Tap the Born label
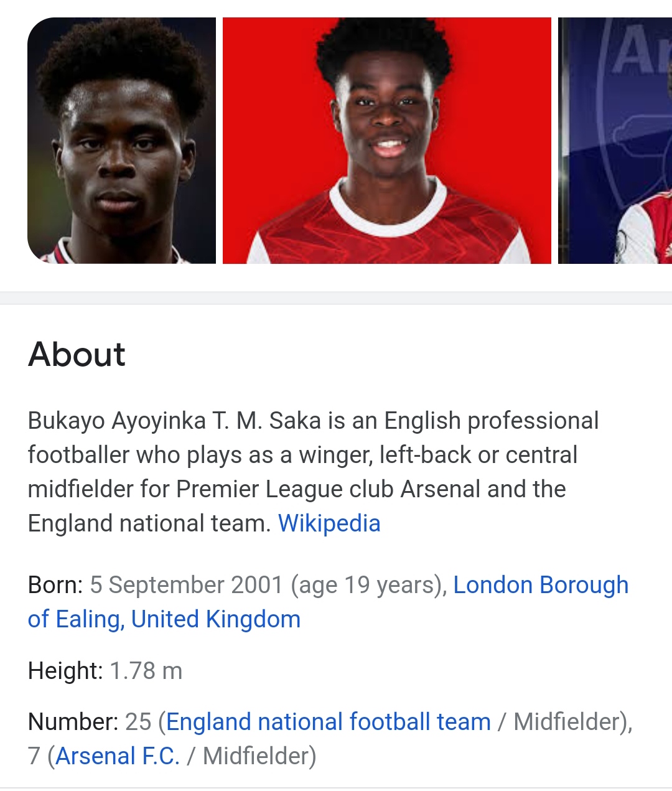This screenshot has width=672, height=791. click(x=55, y=585)
